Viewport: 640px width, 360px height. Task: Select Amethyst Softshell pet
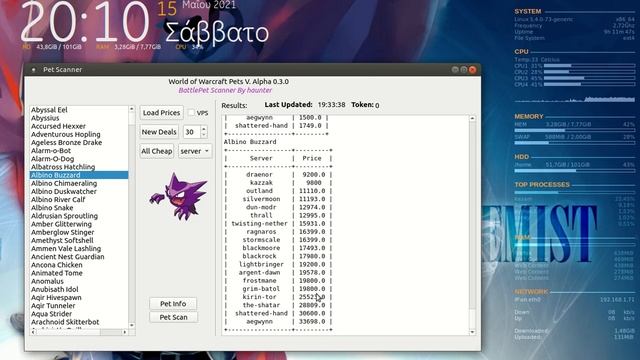click(79, 240)
